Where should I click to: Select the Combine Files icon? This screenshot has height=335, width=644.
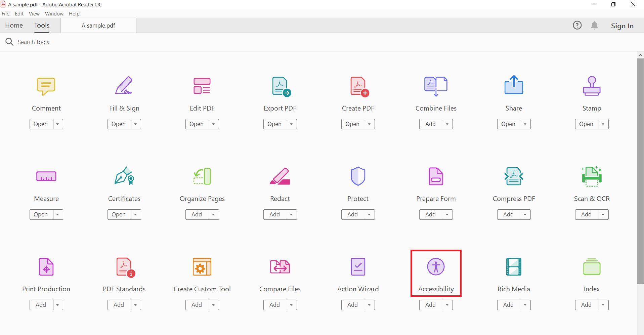(x=436, y=86)
